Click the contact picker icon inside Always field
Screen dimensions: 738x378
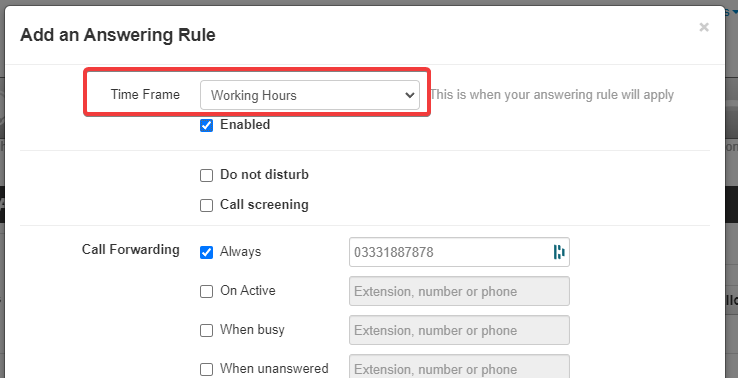(559, 252)
